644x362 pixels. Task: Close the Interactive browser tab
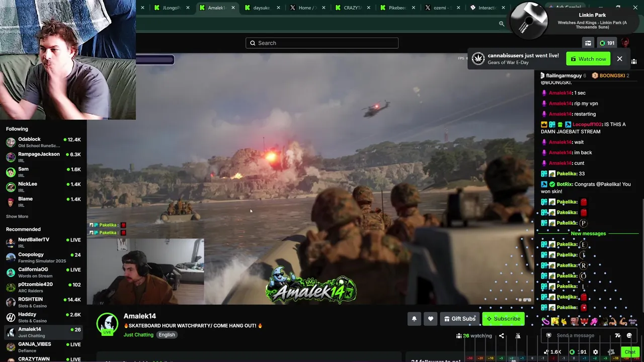pos(503,8)
